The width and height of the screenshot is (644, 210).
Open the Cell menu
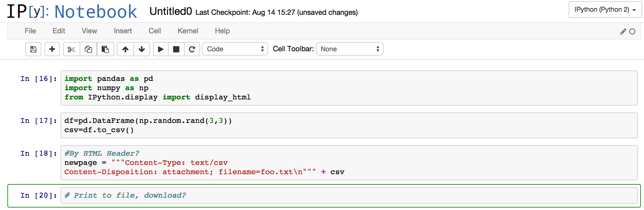155,31
